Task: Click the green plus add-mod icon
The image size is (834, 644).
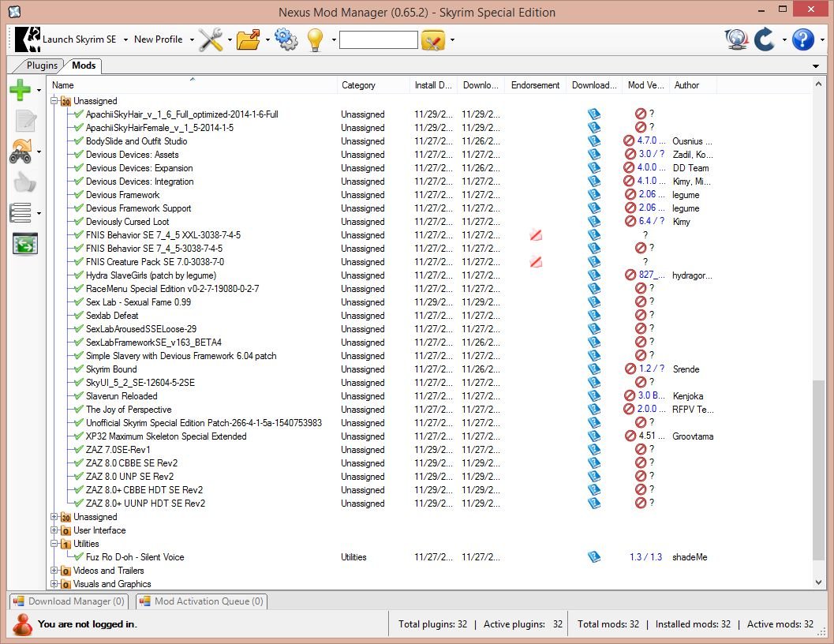Action: [x=21, y=89]
